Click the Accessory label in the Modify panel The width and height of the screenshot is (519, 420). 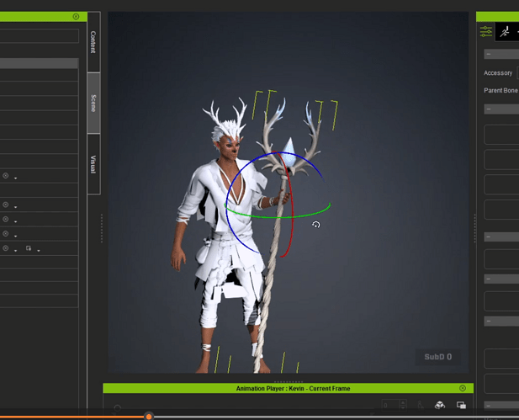click(x=498, y=73)
